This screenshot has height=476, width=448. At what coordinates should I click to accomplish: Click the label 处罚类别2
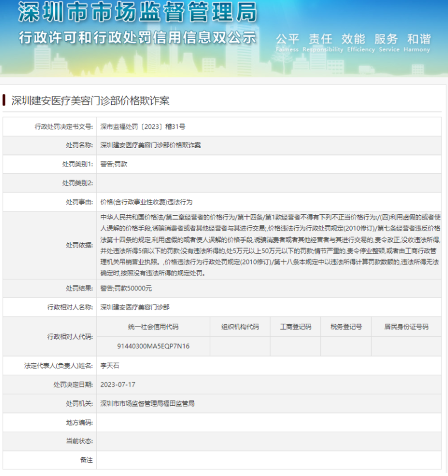coord(78,183)
